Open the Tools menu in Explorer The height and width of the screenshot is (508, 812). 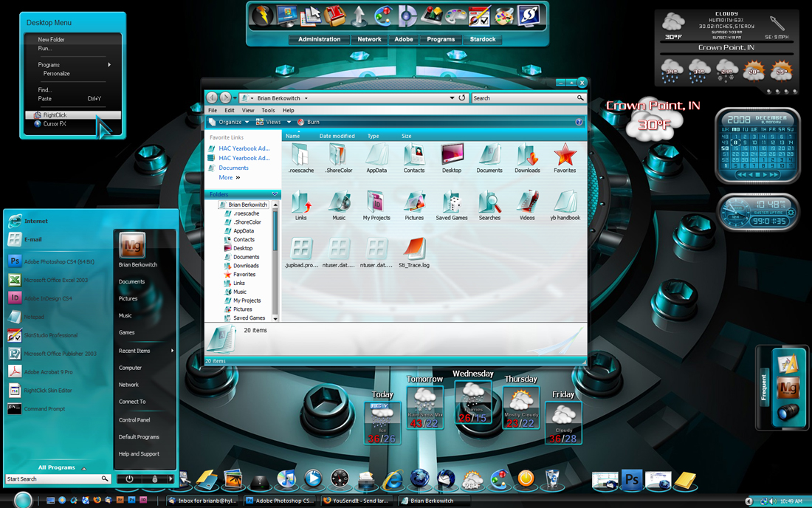click(268, 110)
